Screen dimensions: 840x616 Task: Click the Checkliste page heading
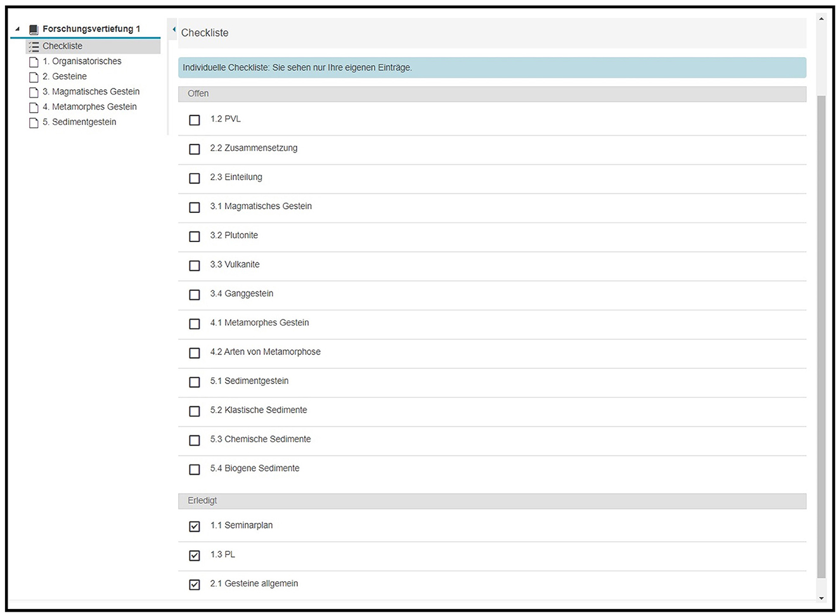tap(205, 33)
